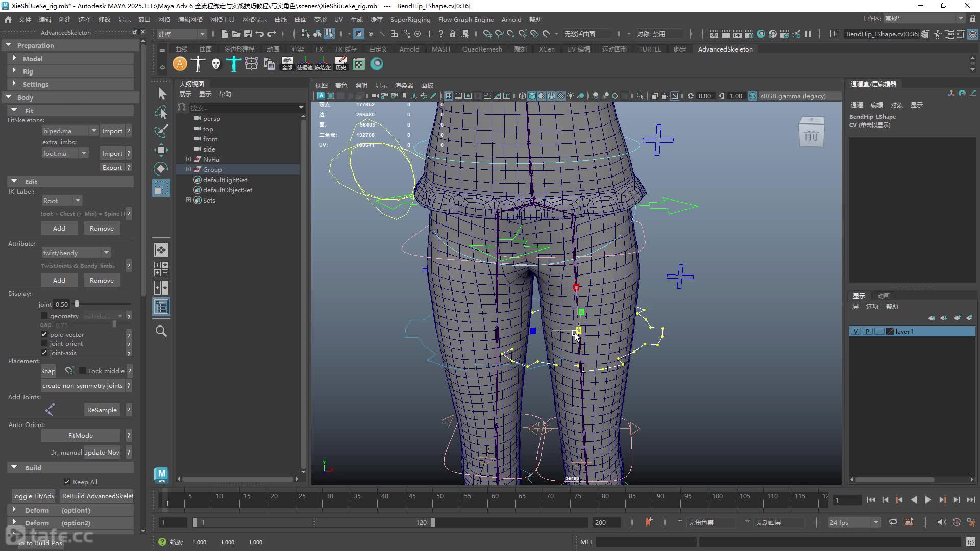Image resolution: width=980 pixels, height=551 pixels.
Task: Uncheck the Keep All checkbox
Action: coord(67,482)
